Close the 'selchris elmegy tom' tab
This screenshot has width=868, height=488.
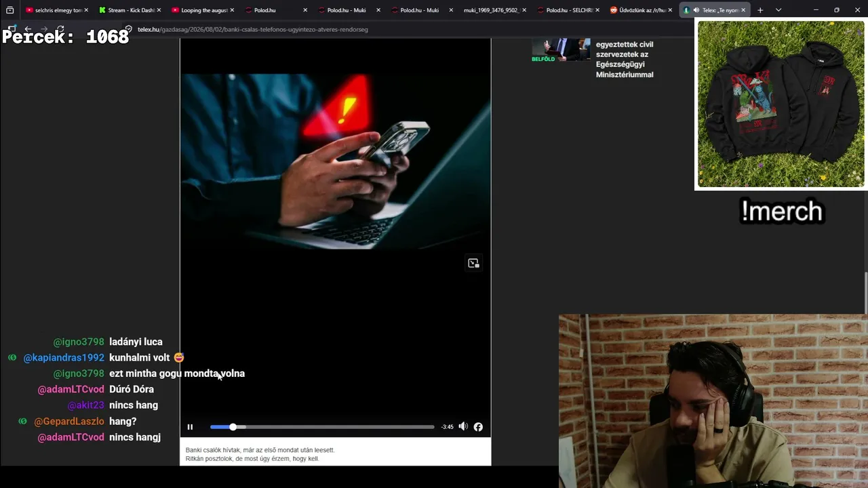[x=86, y=10]
